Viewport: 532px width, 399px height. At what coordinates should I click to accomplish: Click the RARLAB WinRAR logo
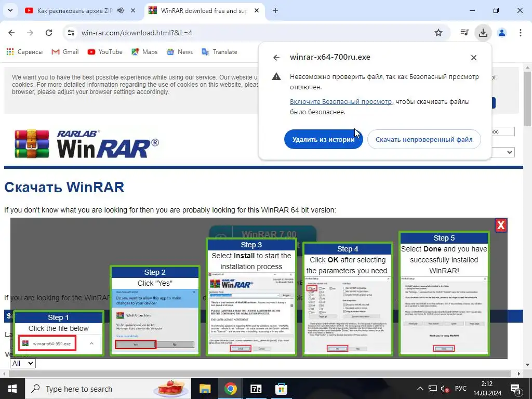(x=87, y=143)
